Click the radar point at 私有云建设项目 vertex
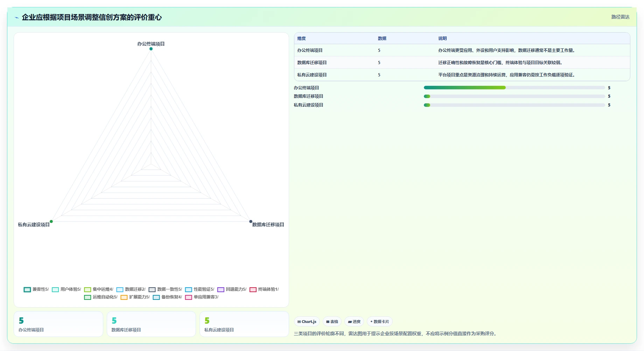 pyautogui.click(x=51, y=221)
